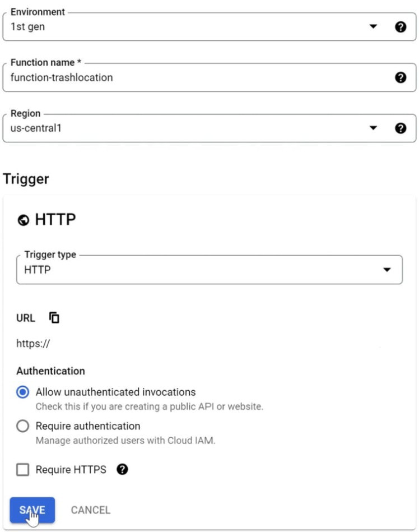Click the https:// URL text
Screen dimensions: 419x532
33,344
